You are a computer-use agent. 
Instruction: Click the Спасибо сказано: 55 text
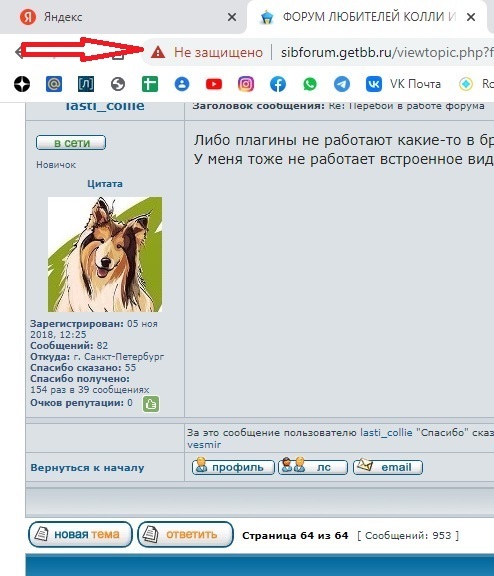tap(83, 368)
